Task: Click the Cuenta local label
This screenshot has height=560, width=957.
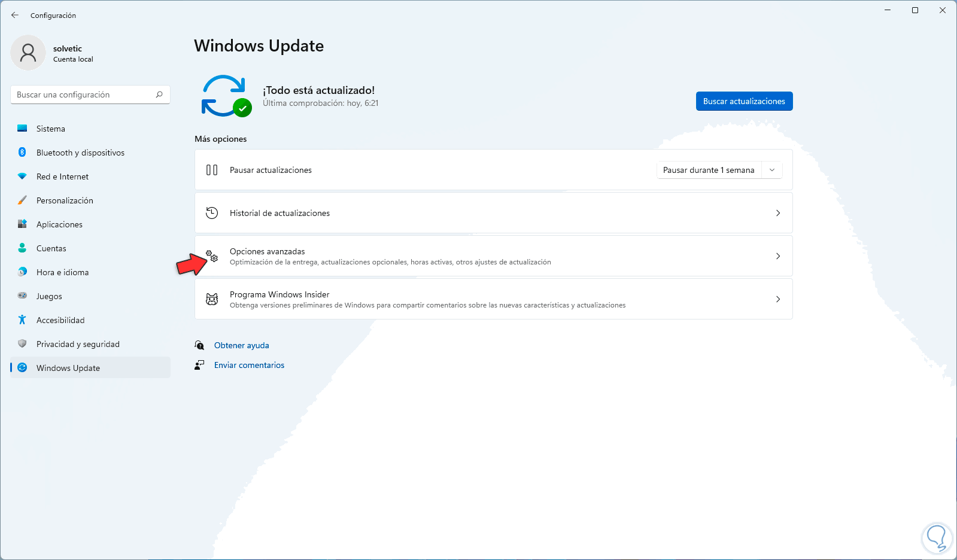Action: [x=73, y=59]
